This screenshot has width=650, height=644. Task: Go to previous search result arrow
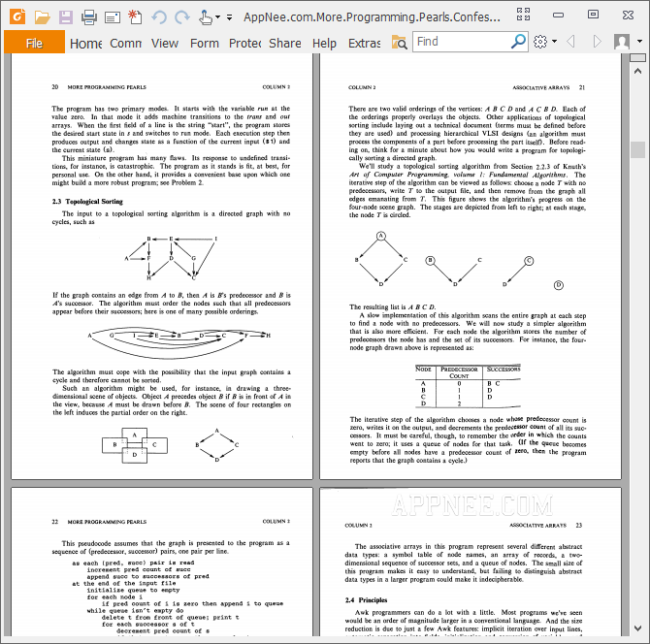[571, 42]
